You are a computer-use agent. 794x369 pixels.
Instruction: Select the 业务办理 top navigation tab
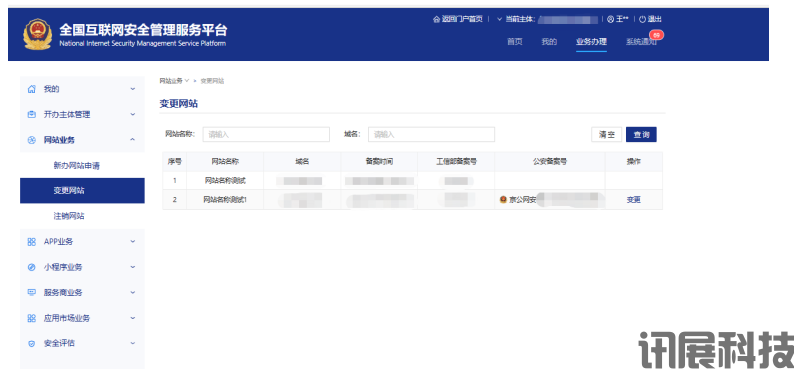click(591, 42)
